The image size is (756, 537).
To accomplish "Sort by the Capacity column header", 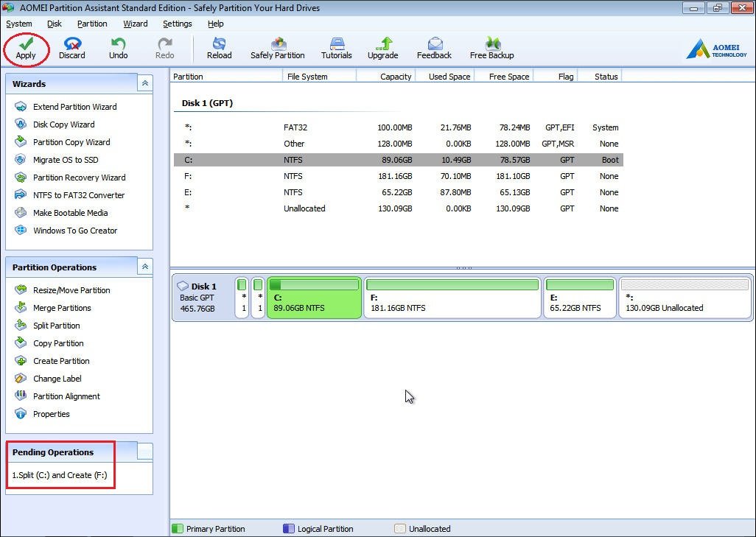I will coord(395,77).
